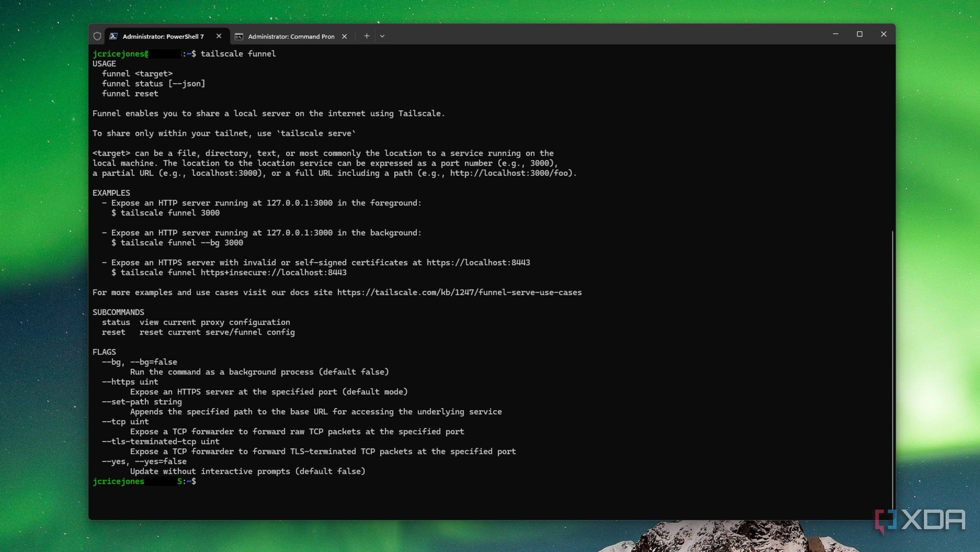Screen dimensions: 980x552
Task: Click the https://localhost:8443 URL in examples
Action: [478, 263]
